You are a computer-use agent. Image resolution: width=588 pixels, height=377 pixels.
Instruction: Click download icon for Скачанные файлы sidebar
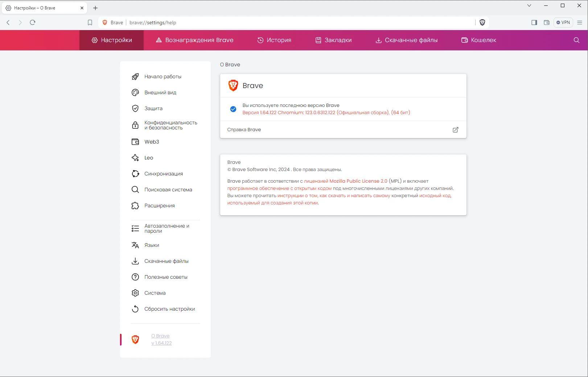coord(135,261)
